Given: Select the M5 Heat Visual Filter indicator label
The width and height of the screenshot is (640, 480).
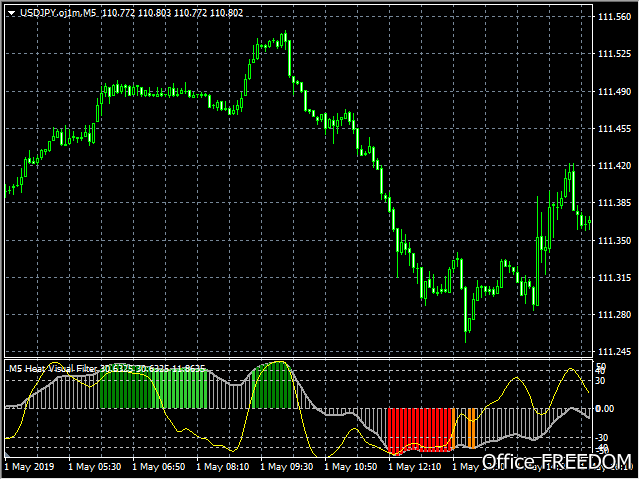Looking at the screenshot, I should 54,369.
